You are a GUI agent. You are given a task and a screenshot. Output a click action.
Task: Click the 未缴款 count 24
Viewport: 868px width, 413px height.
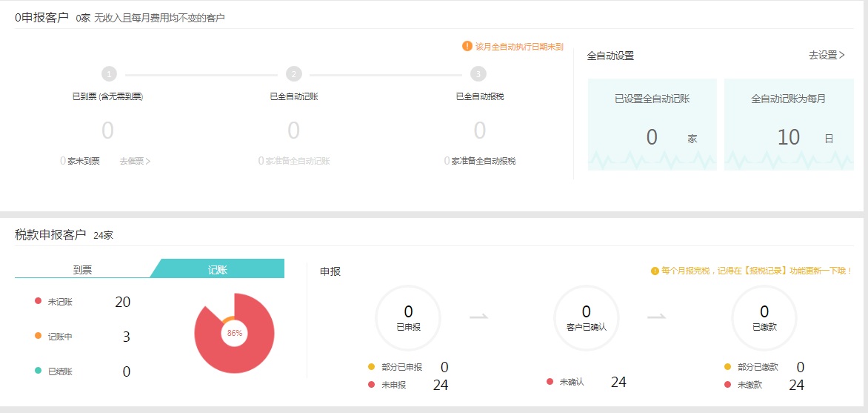pos(797,385)
